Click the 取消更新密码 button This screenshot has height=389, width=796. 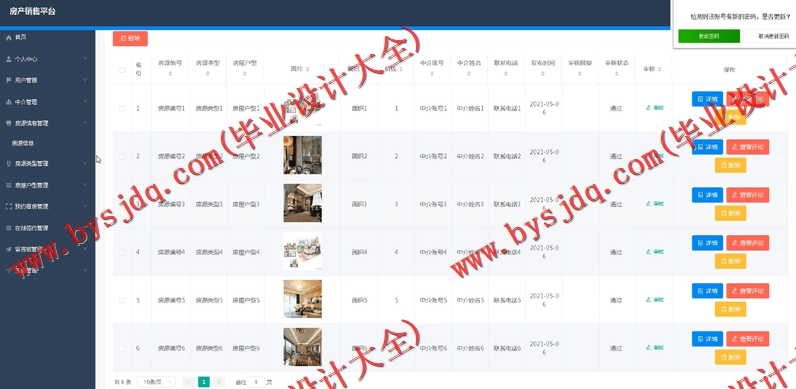(771, 36)
